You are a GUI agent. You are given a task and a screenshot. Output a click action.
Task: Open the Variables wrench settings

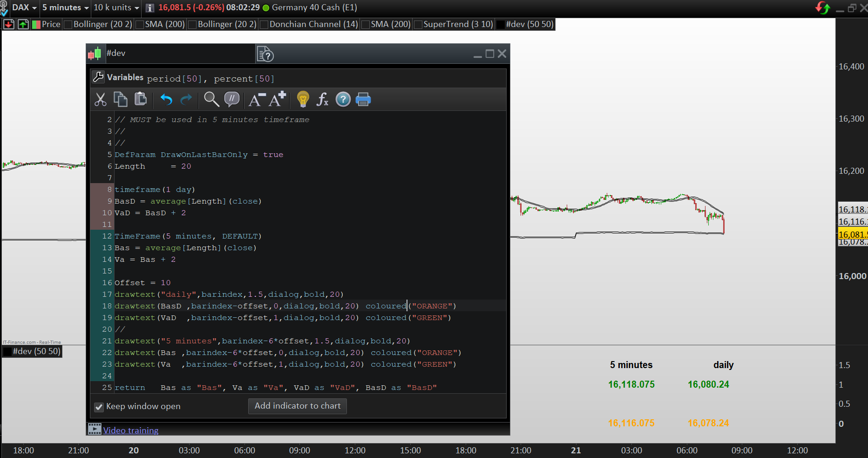click(x=98, y=77)
